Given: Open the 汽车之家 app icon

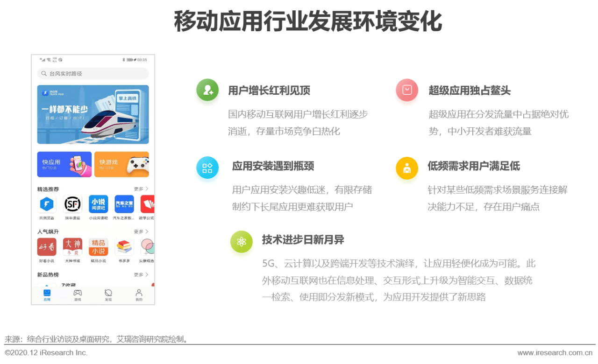Looking at the screenshot, I should (124, 204).
